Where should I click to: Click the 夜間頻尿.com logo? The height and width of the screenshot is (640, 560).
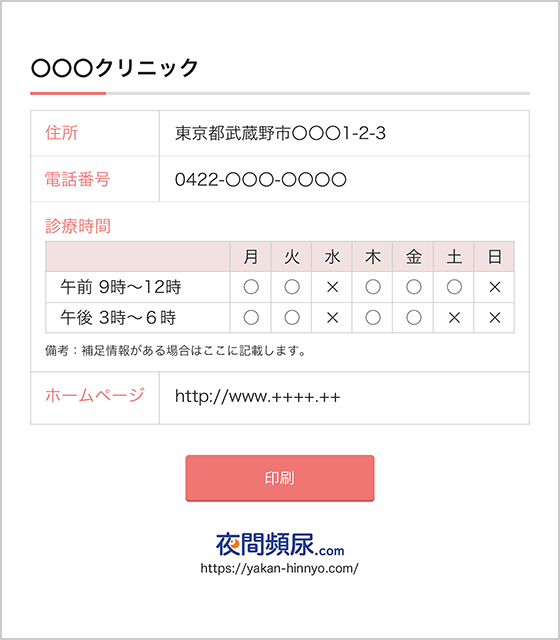pos(280,544)
